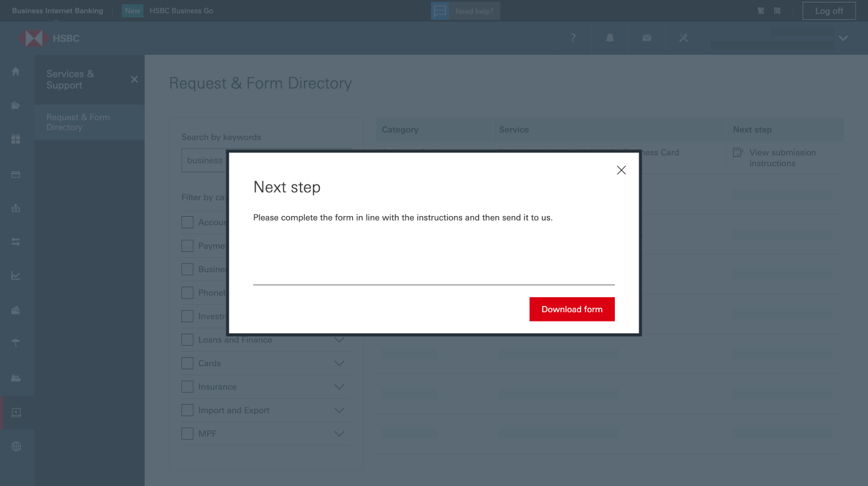
Task: Open the messages envelope icon
Action: [646, 38]
